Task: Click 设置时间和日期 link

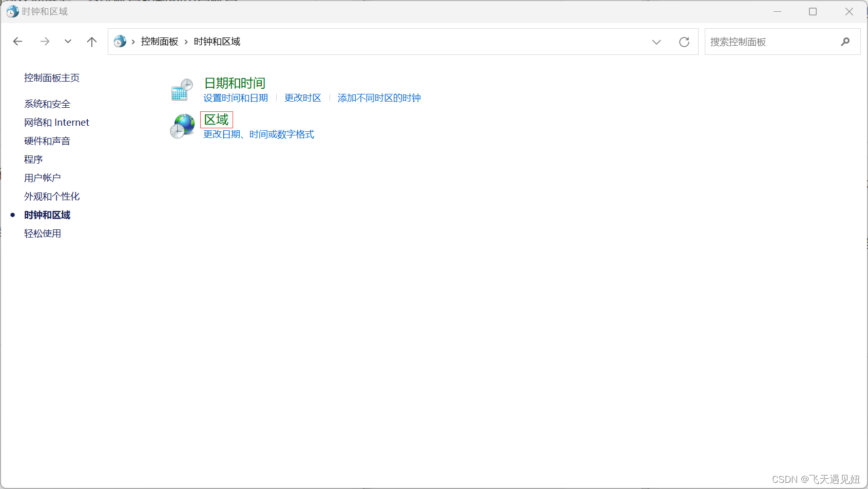Action: tap(236, 98)
